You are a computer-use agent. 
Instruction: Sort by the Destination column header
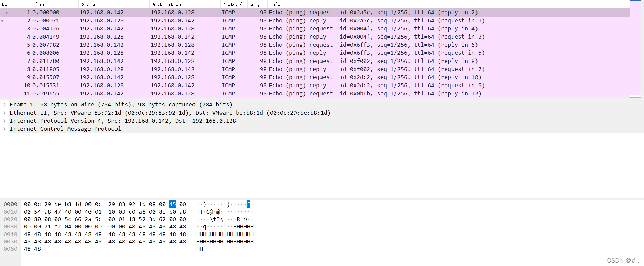[x=184, y=4]
